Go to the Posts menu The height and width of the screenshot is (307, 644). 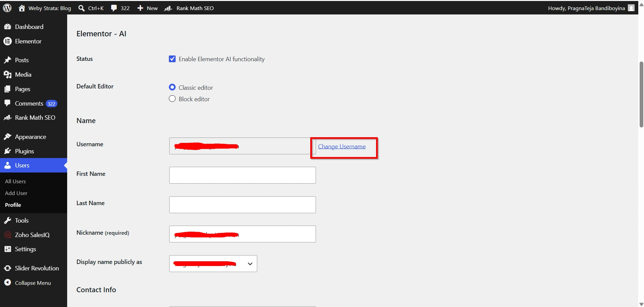point(22,60)
